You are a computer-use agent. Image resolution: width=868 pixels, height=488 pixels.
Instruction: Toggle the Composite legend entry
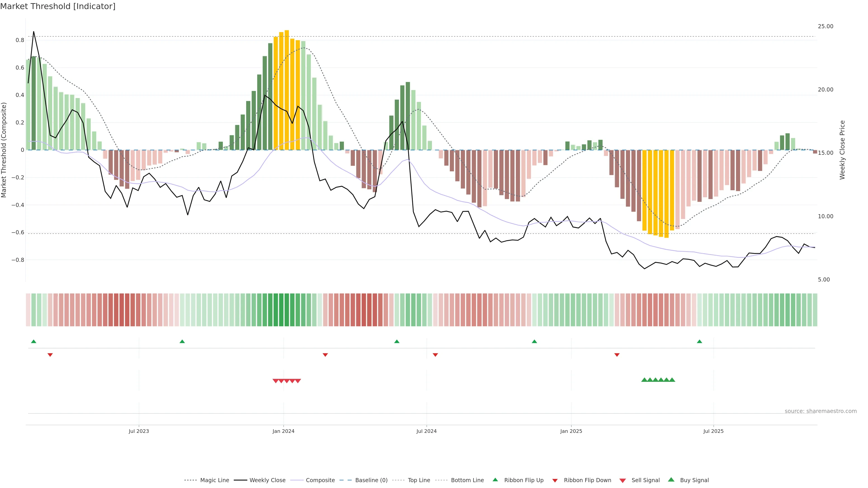(320, 480)
